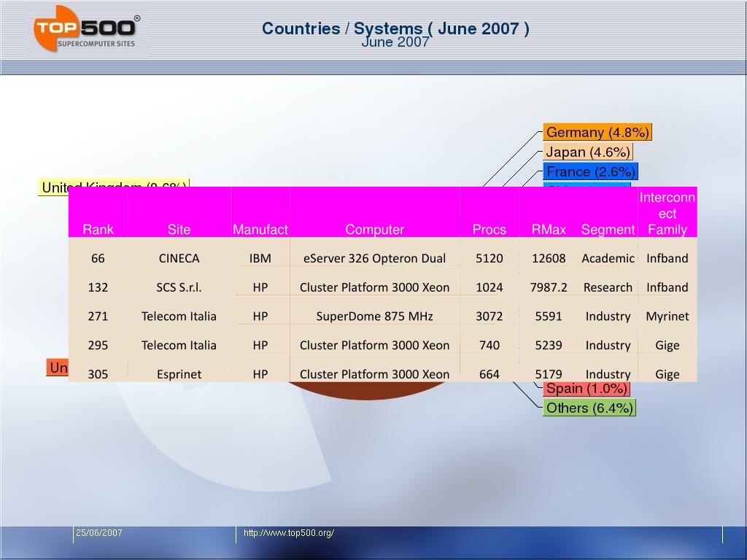Image resolution: width=747 pixels, height=560 pixels.
Task: Select Gige cell in row 295
Action: pyautogui.click(x=667, y=345)
